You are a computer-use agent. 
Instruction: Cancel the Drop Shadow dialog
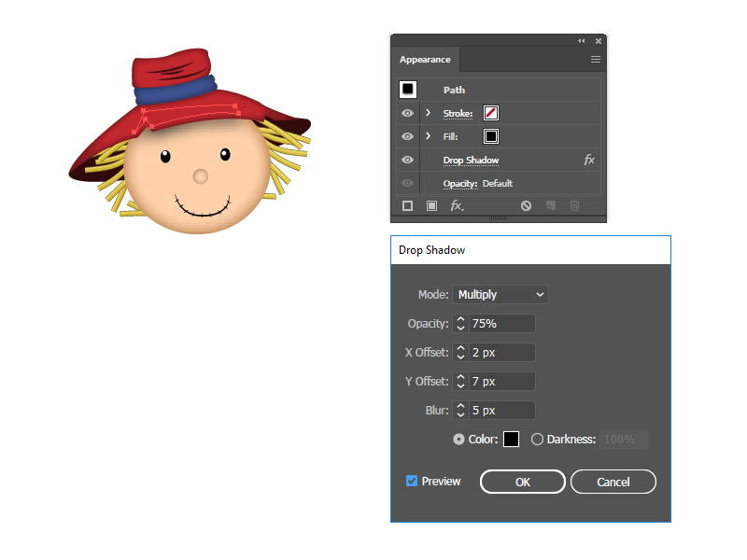(613, 482)
